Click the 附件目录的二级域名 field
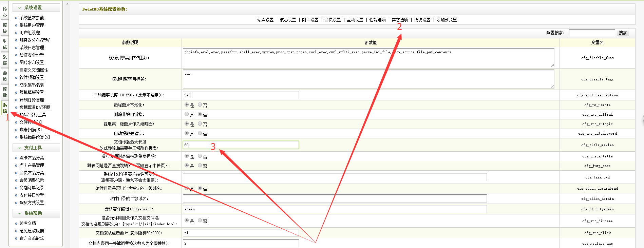The height and width of the screenshot is (248, 644). point(335,198)
